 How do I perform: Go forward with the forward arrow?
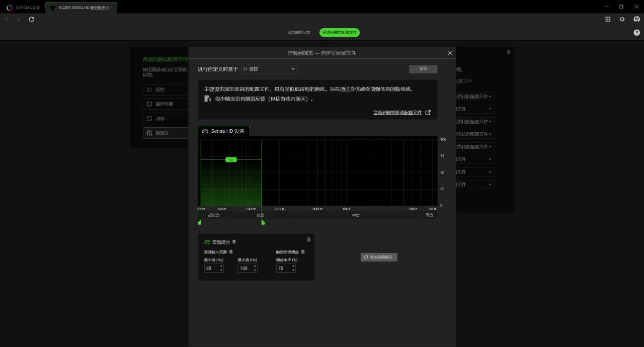point(19,19)
